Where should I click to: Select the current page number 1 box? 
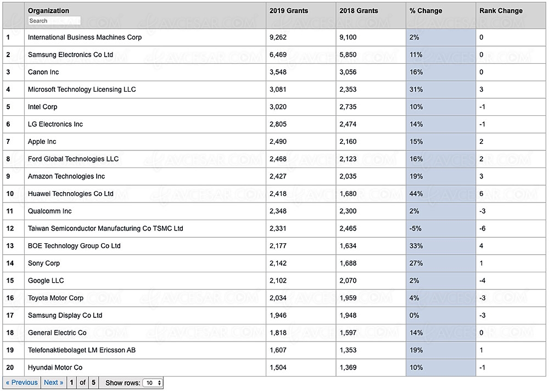71,383
